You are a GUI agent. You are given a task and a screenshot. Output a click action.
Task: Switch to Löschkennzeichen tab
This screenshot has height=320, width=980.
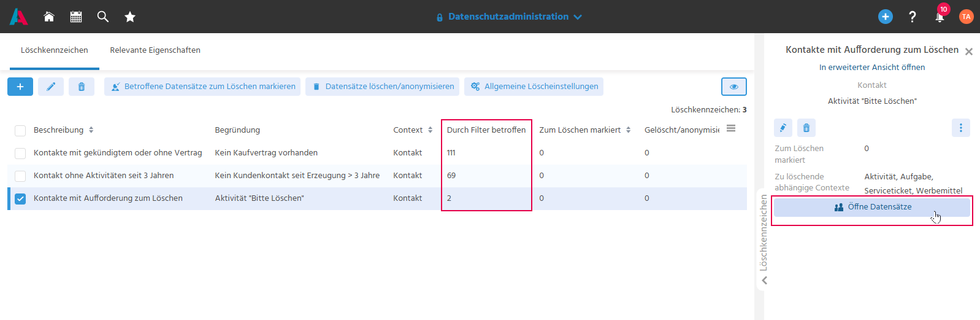click(x=55, y=50)
